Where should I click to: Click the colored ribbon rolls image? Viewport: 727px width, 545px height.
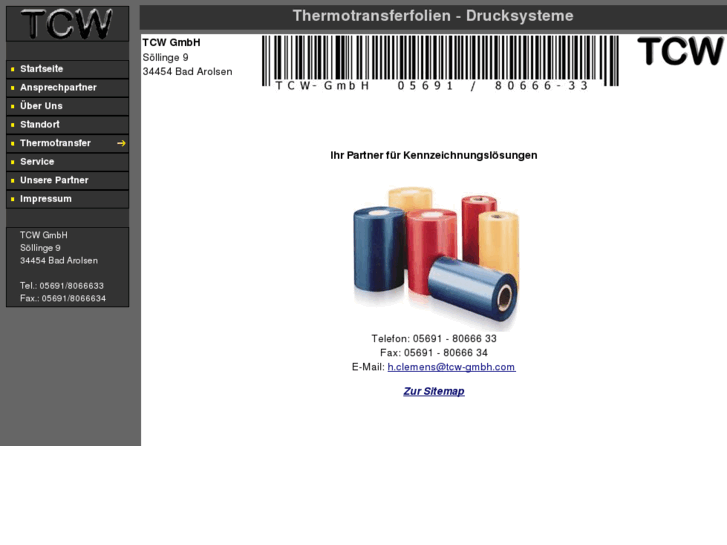[x=436, y=258]
